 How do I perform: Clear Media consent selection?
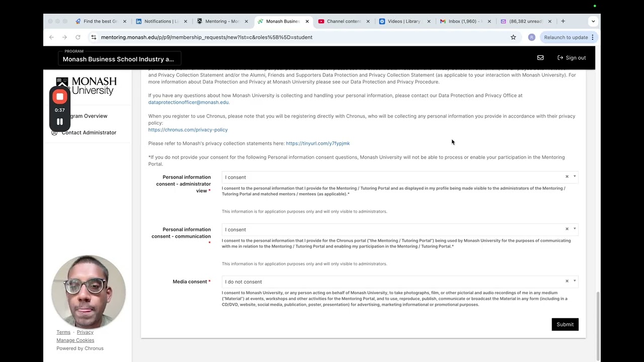(567, 281)
